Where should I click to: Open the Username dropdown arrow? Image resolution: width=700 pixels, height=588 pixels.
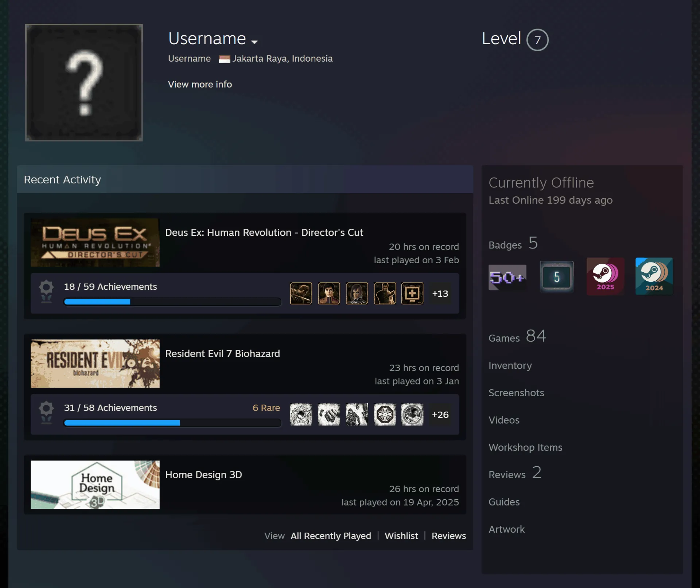(x=254, y=42)
